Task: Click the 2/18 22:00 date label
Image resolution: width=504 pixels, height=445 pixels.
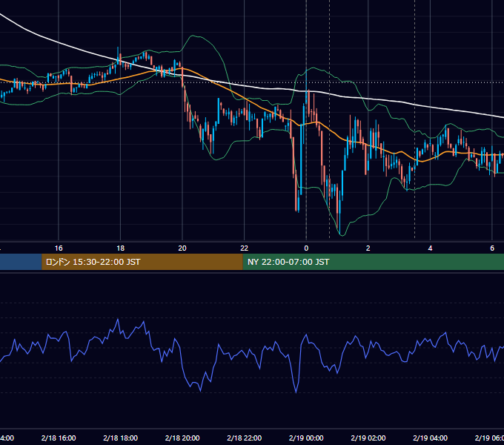Action: 245,438
